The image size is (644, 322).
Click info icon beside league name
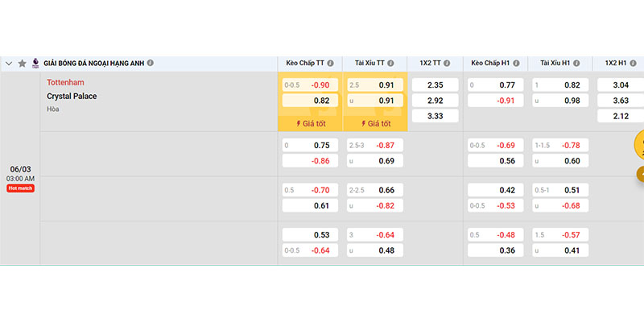[x=151, y=63]
